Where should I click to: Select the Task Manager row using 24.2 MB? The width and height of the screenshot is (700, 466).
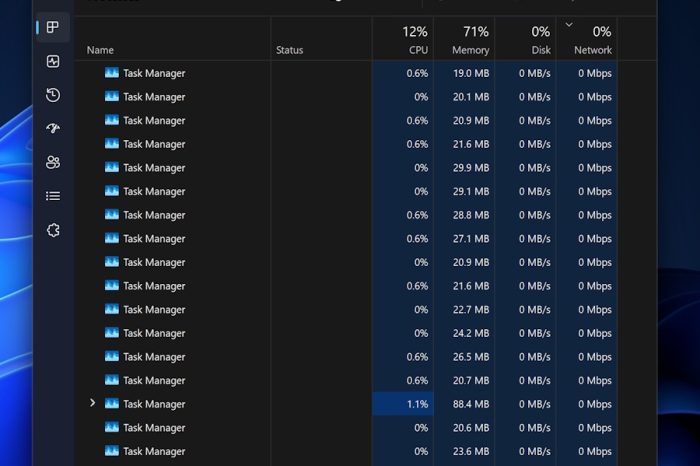154,333
